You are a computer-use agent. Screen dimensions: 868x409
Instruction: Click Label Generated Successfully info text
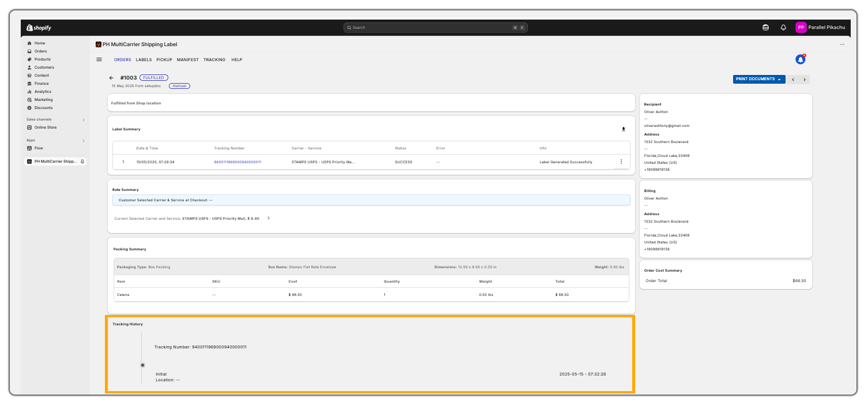pyautogui.click(x=565, y=162)
